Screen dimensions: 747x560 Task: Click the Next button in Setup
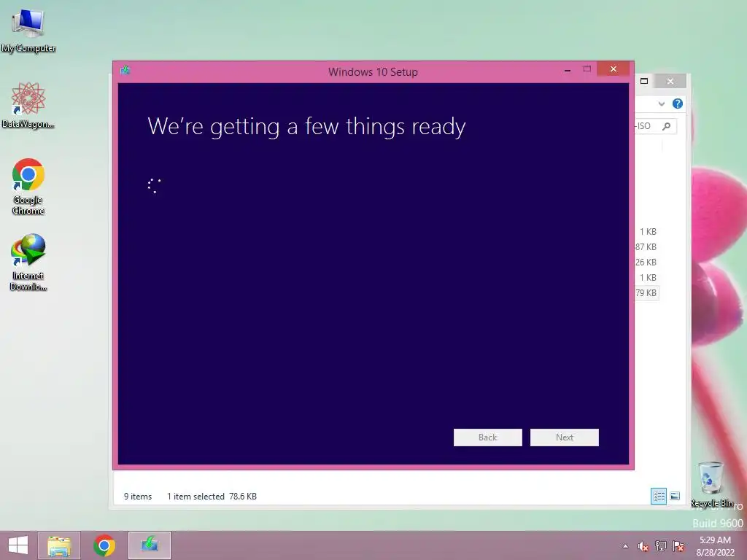pos(565,437)
